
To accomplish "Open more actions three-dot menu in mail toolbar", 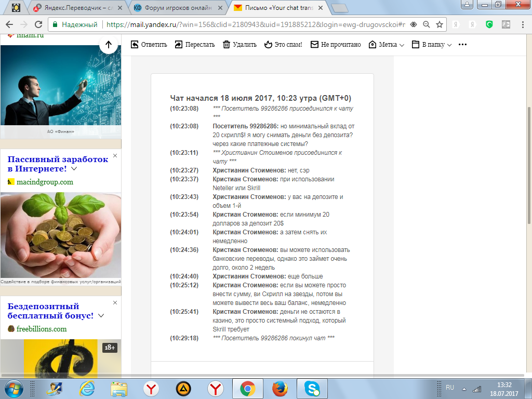I will click(462, 45).
